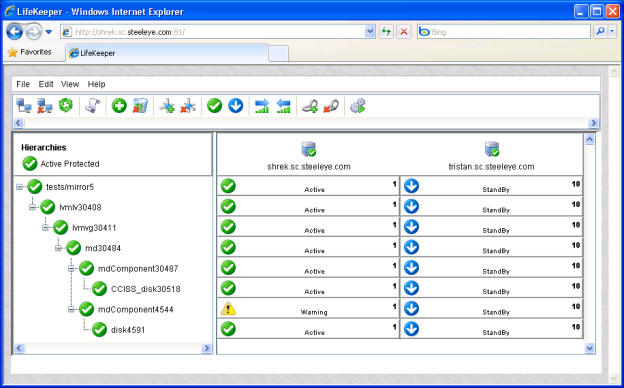The height and width of the screenshot is (388, 624).
Task: Click the Bing search input field
Action: (504, 31)
